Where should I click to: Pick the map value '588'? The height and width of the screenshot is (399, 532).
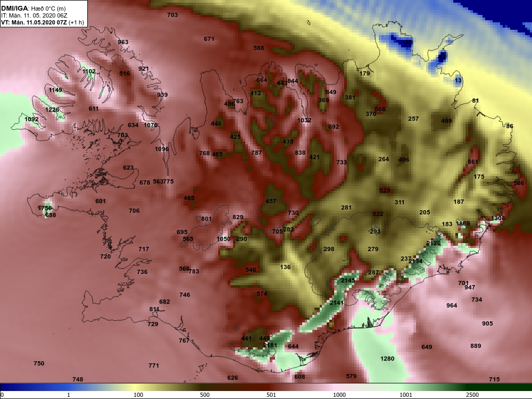[x=259, y=48]
